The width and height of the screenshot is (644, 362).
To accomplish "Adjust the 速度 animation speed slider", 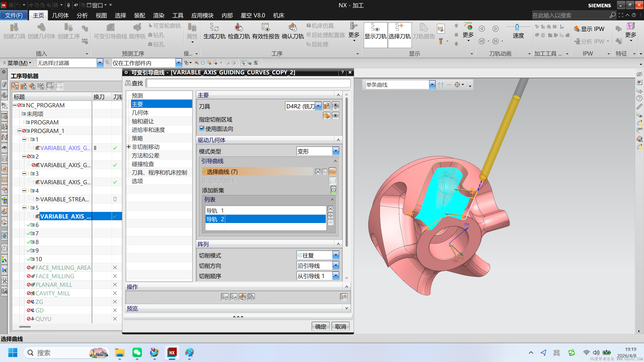I will [x=517, y=27].
